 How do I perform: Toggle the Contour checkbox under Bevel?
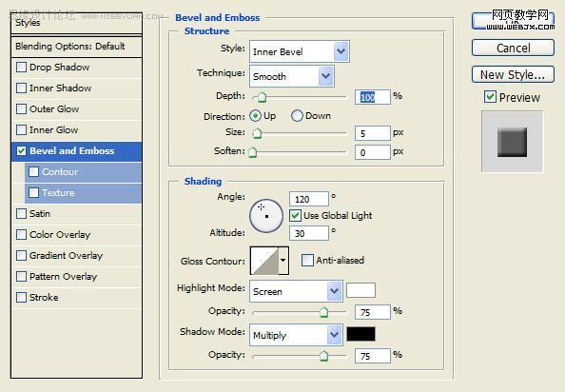click(34, 171)
